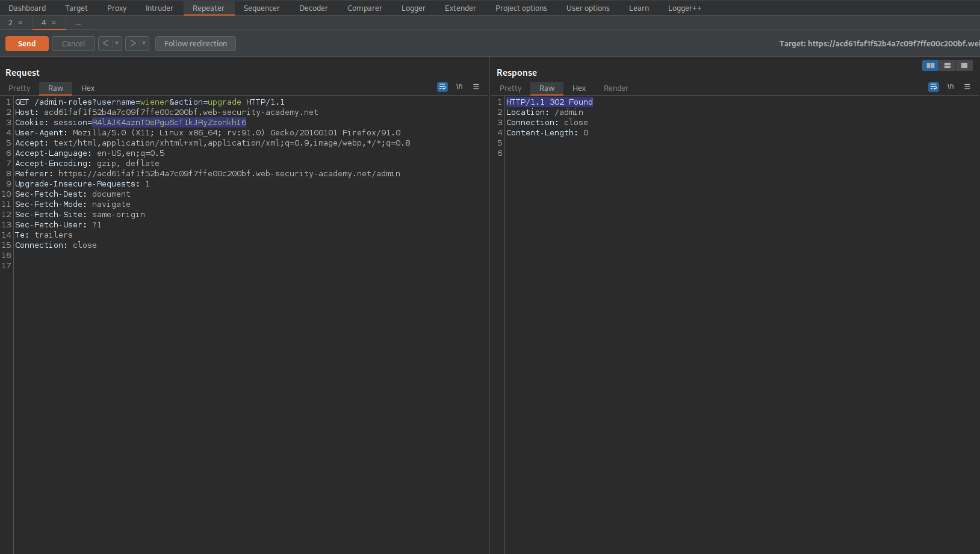The image size is (980, 554).
Task: Select top-bottom split layout view icon
Action: pos(947,66)
